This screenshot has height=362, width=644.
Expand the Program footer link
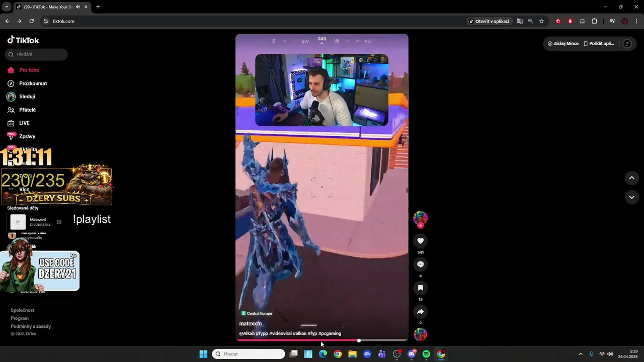20,318
